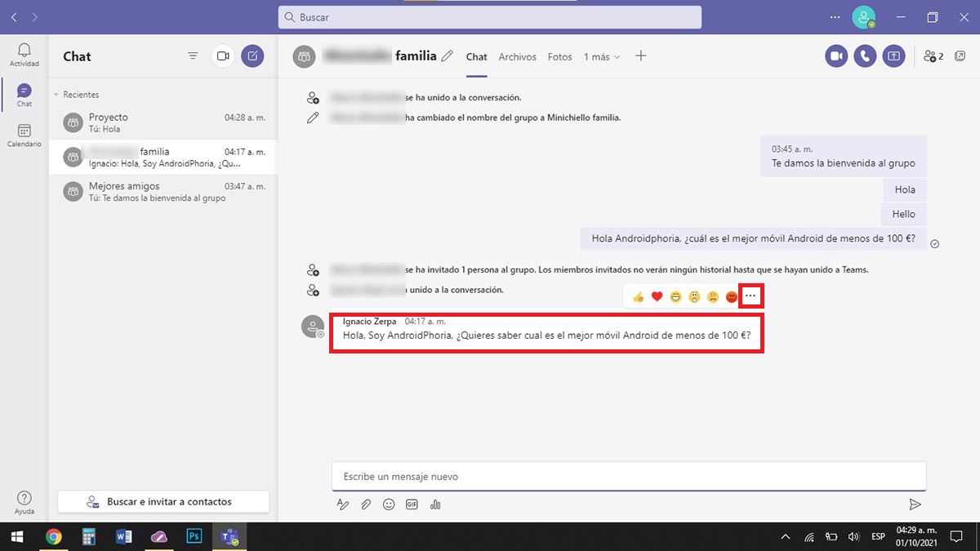Start a video call in this chat

pyautogui.click(x=835, y=56)
